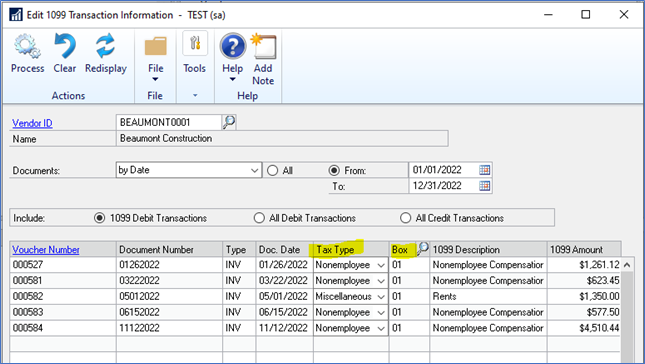Viewport: 645px width, 364px height.
Task: Click the Vendor ID link
Action: (32, 123)
